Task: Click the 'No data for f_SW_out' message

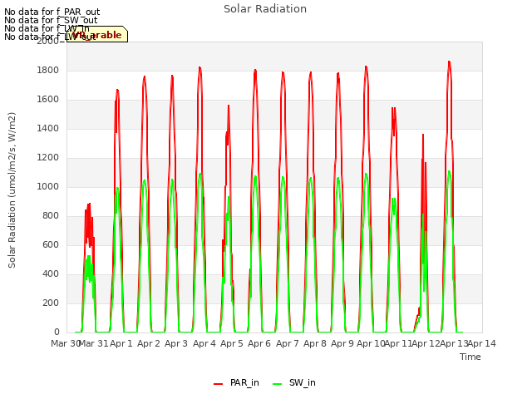Action: tap(51, 20)
